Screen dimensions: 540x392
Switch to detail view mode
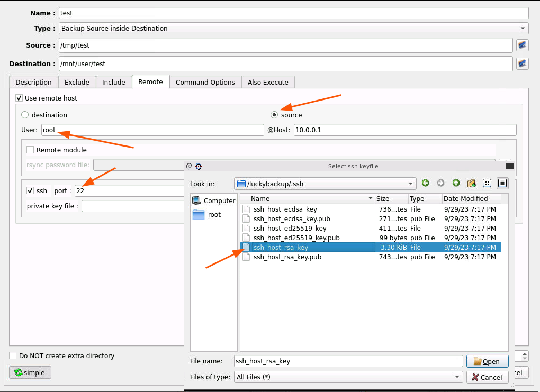tap(502, 183)
